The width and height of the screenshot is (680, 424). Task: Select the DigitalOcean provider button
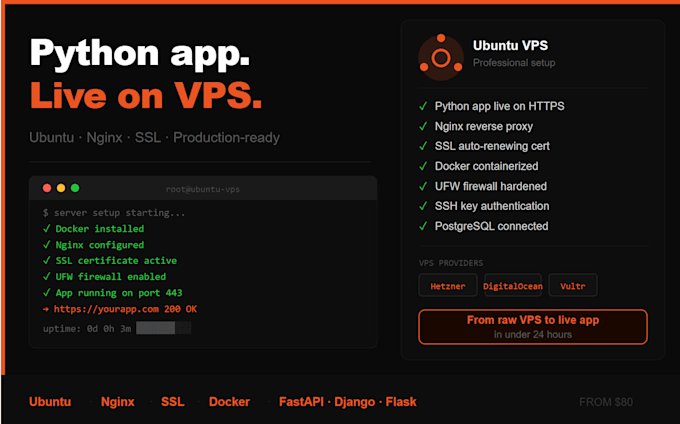tap(513, 285)
